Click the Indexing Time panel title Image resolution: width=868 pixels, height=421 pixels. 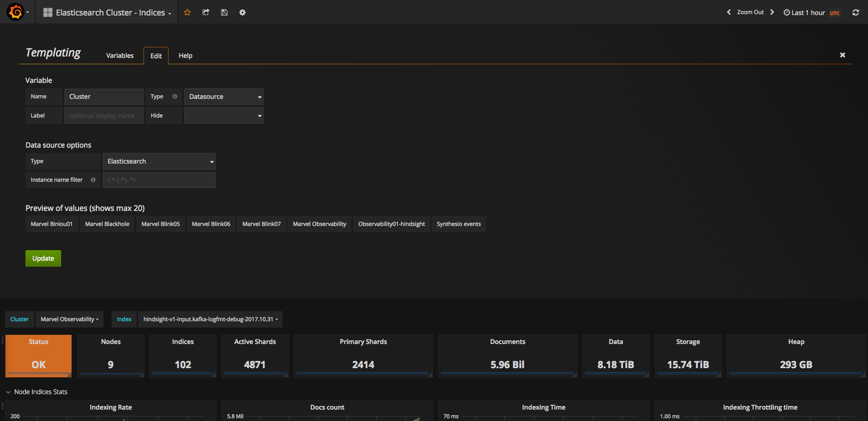544,407
